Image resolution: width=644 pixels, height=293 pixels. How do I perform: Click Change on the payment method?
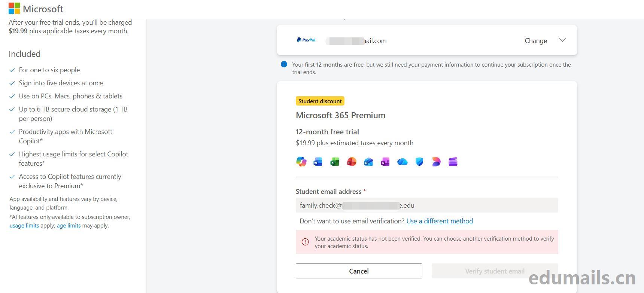coord(536,41)
